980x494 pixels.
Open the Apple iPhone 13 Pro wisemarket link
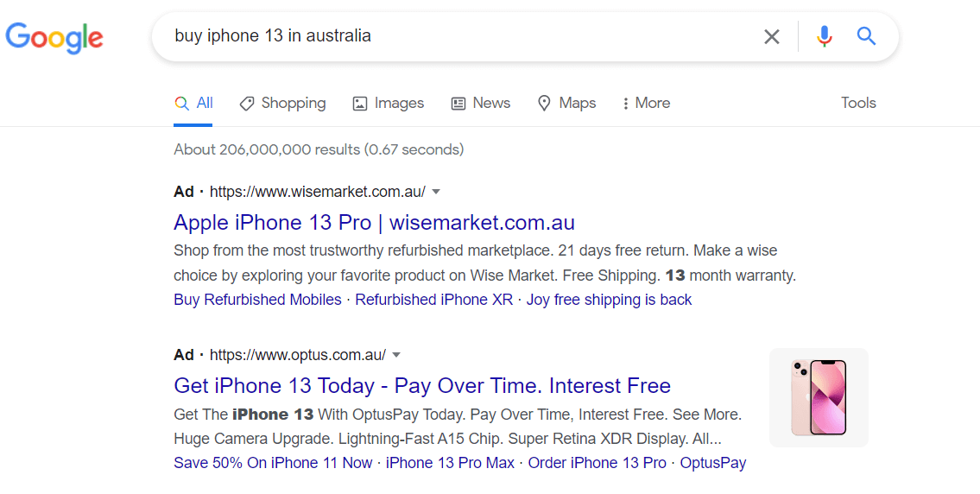coord(374,223)
